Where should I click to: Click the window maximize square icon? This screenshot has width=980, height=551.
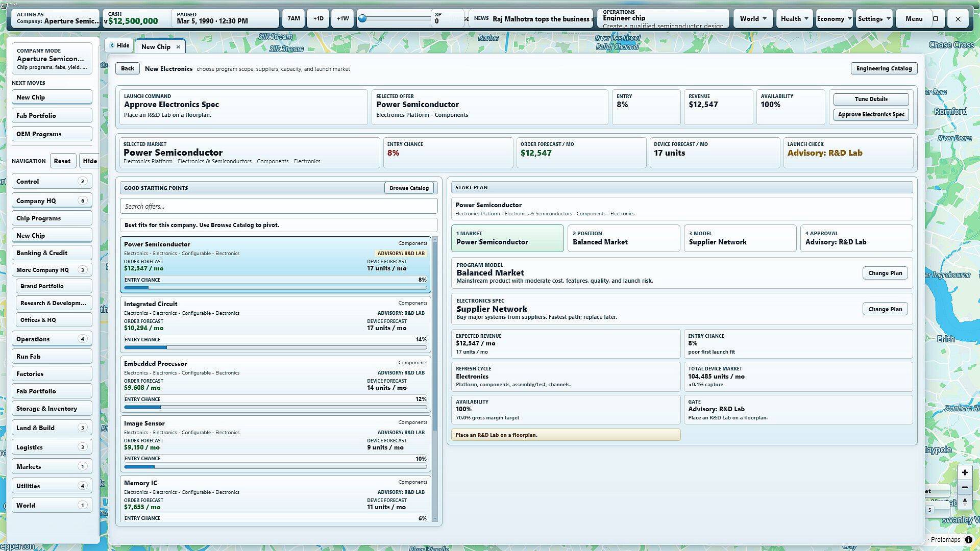(936, 19)
